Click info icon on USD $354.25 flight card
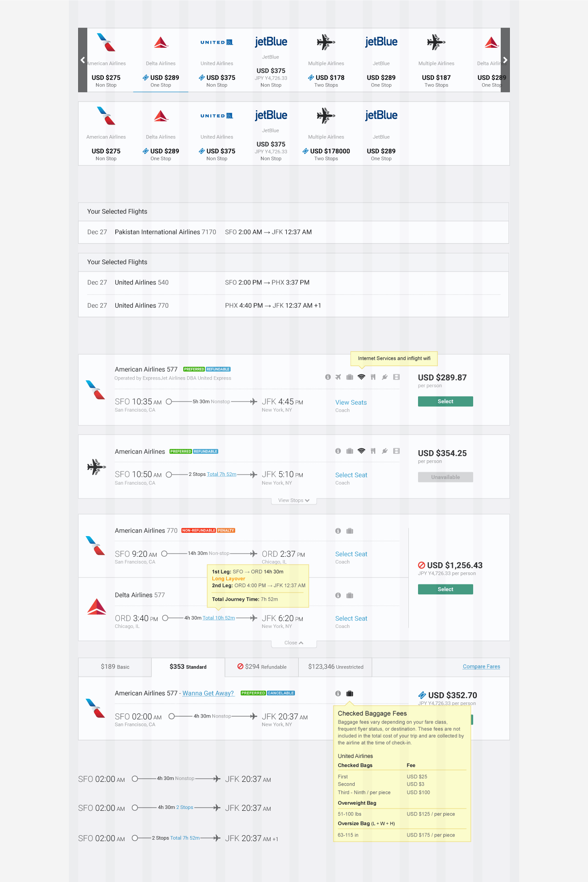 (x=338, y=451)
